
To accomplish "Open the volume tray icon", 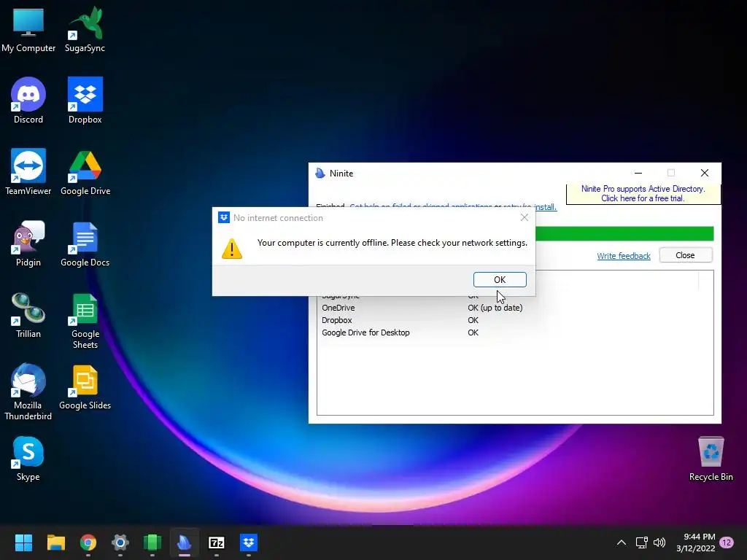I will 659,542.
